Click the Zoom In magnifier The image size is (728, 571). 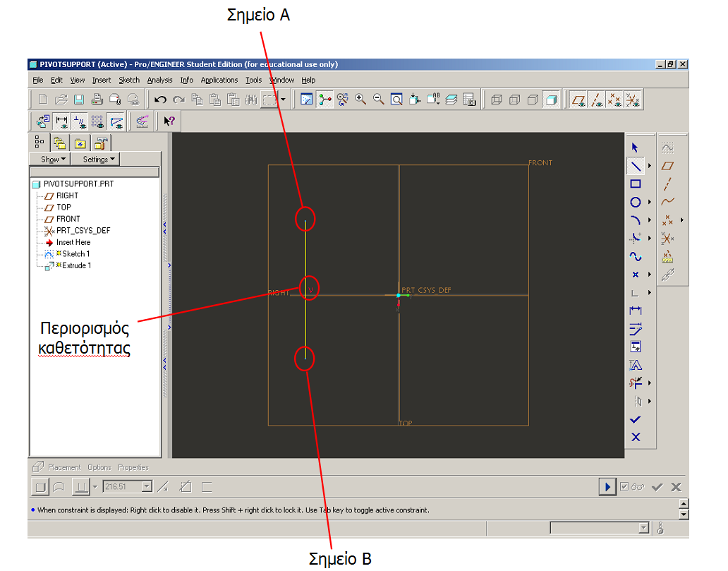pos(360,100)
